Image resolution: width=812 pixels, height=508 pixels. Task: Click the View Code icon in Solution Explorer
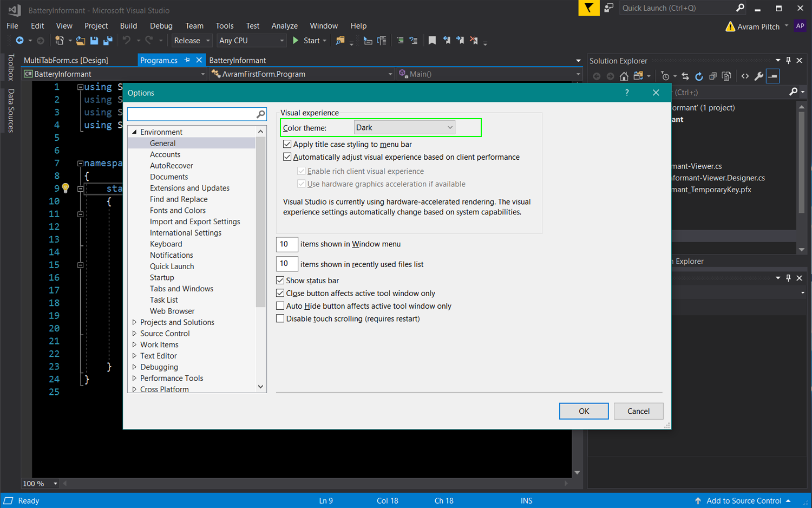point(745,76)
